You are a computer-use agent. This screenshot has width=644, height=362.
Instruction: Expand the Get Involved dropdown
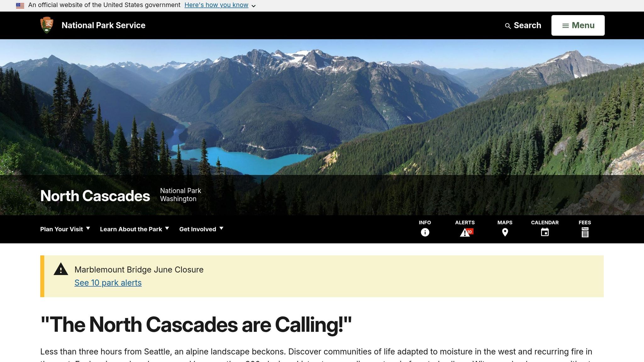pos(201,229)
